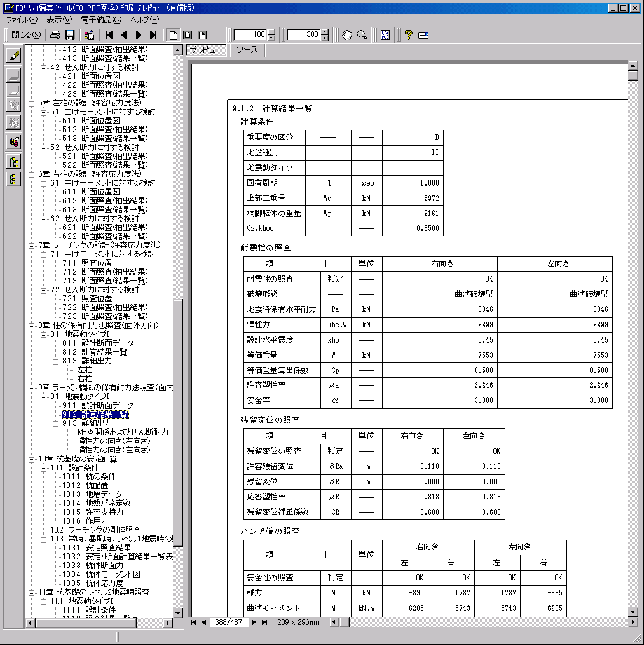Click the tree panel vertical scrollbar thumb
Screen dimensions: 644x645
(178, 423)
